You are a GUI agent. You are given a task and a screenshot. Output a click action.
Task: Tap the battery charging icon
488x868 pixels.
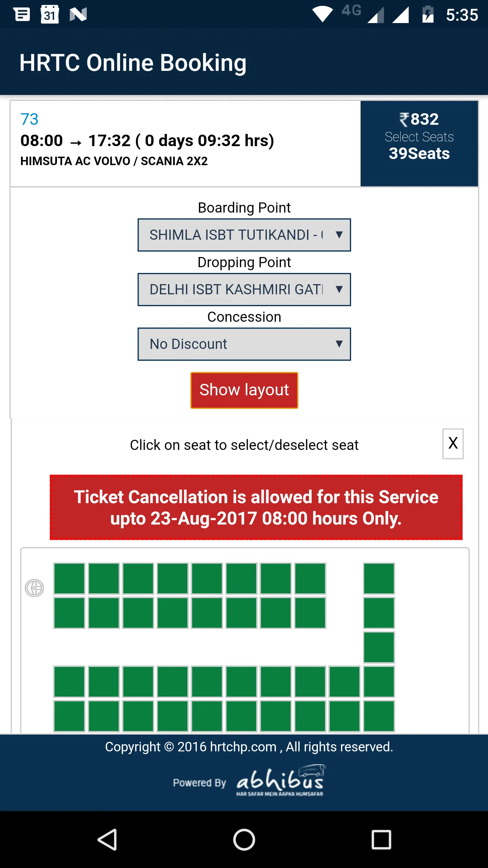[x=428, y=15]
